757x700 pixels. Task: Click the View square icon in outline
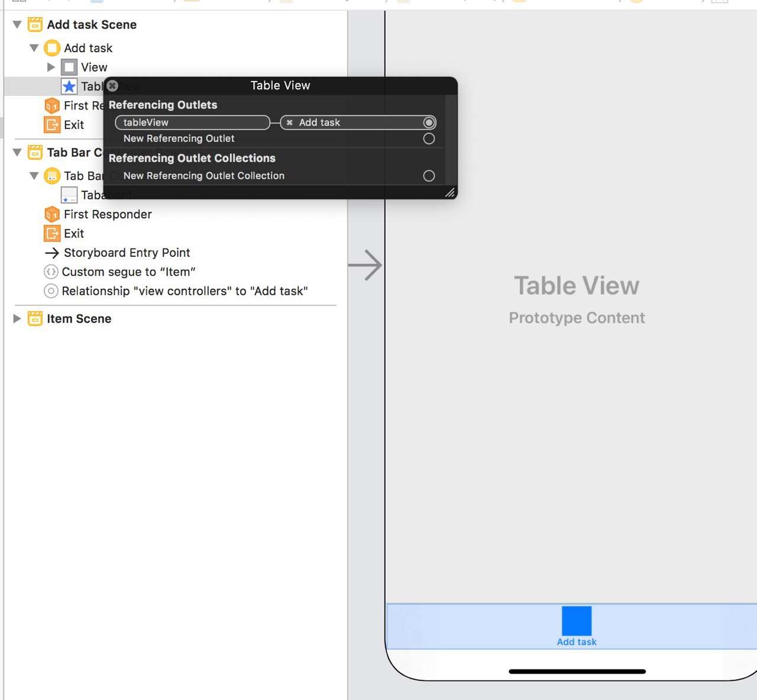(x=69, y=67)
